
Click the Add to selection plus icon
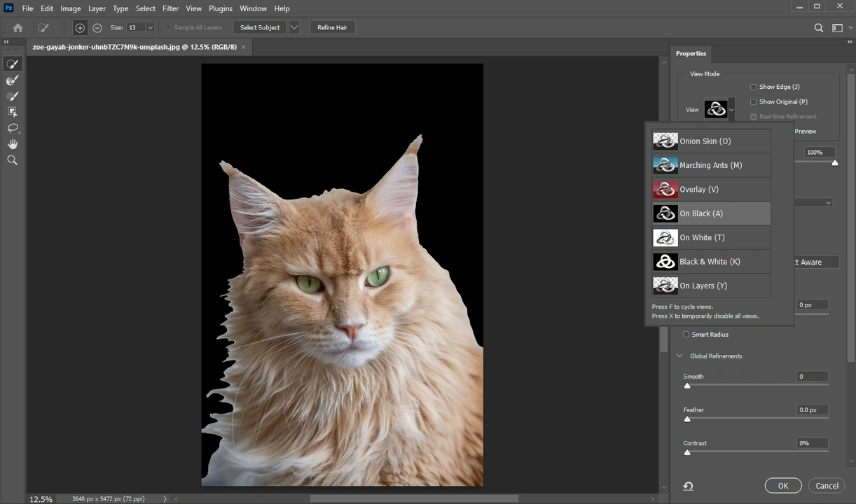click(x=80, y=27)
